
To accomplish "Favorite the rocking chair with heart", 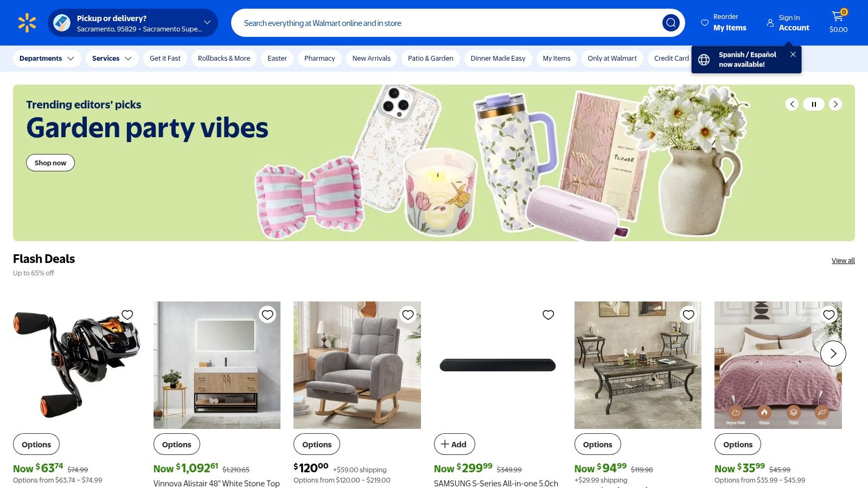I will tap(408, 314).
